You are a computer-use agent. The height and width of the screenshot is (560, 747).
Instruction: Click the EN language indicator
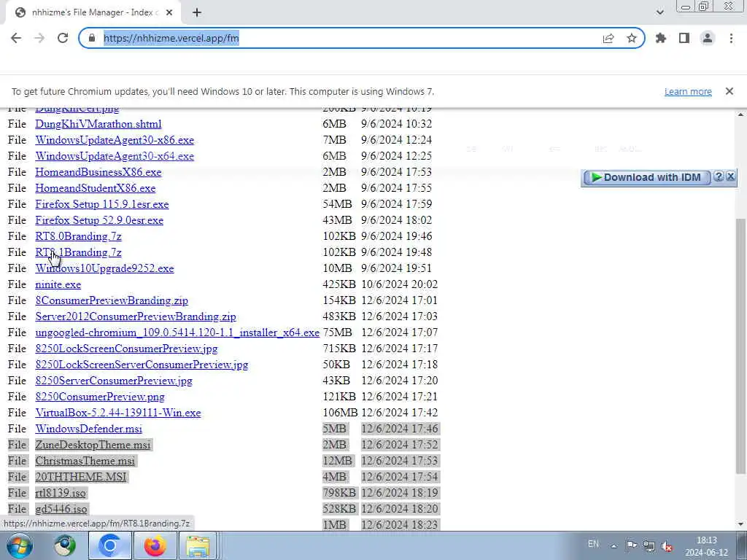pos(593,544)
